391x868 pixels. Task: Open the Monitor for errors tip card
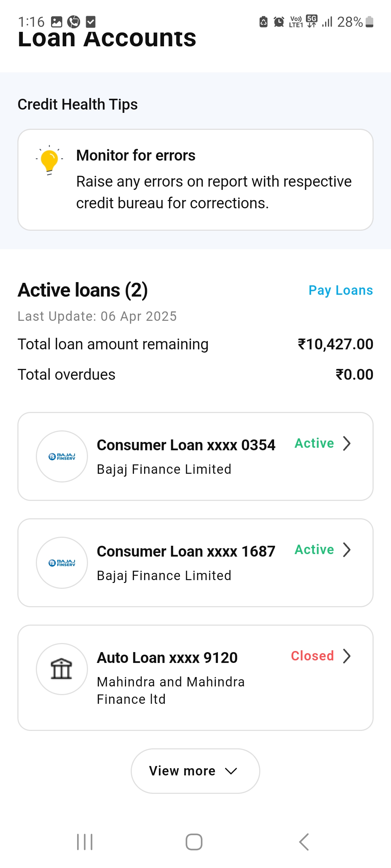coord(195,180)
